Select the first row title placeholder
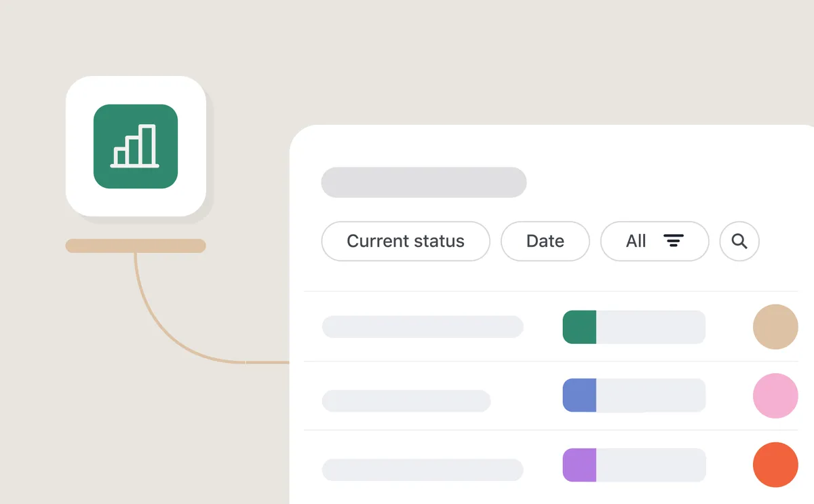 point(423,327)
